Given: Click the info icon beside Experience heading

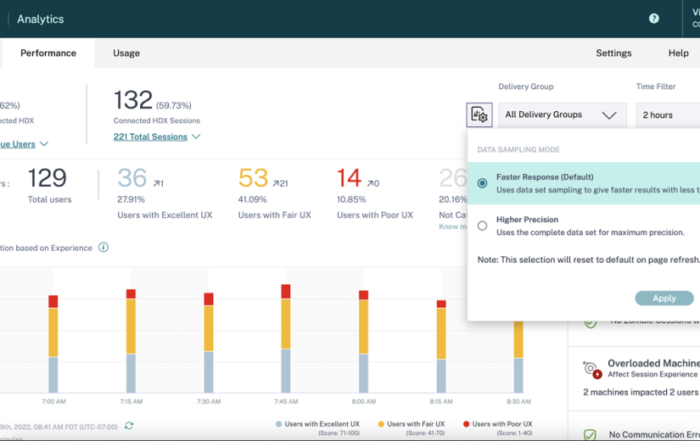Looking at the screenshot, I should [104, 247].
